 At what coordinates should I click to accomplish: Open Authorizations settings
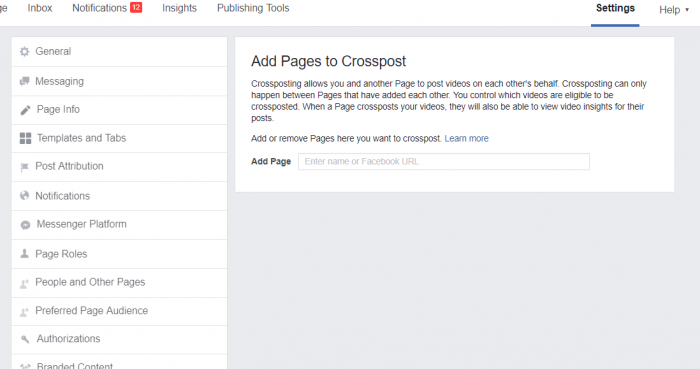pos(119,339)
